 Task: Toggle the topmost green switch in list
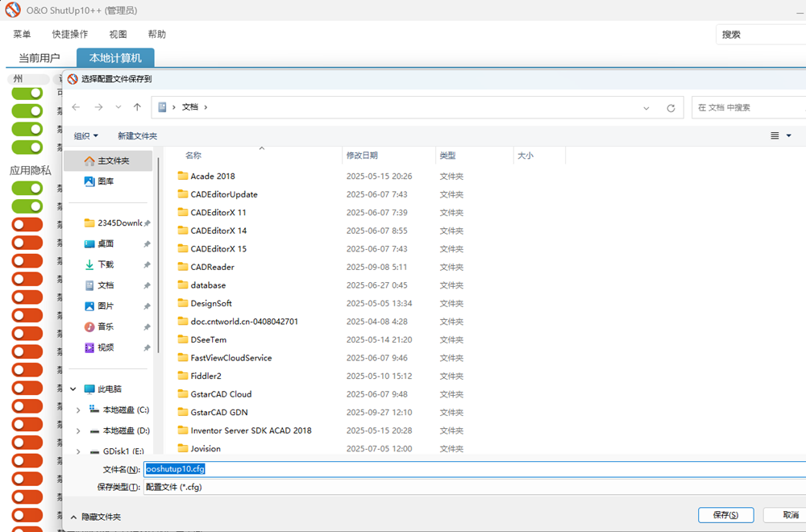point(27,93)
